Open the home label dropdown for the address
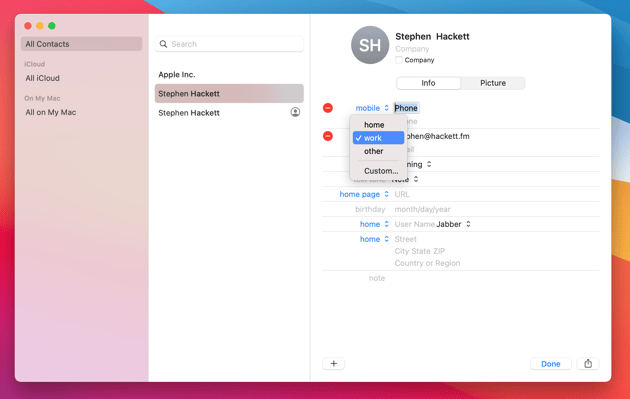 click(x=374, y=239)
